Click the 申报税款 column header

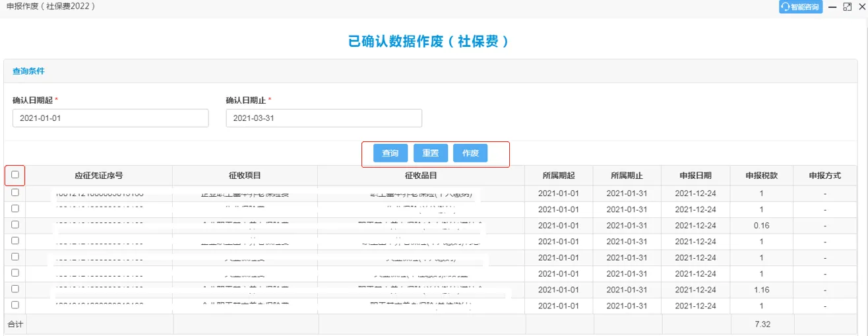click(x=761, y=176)
